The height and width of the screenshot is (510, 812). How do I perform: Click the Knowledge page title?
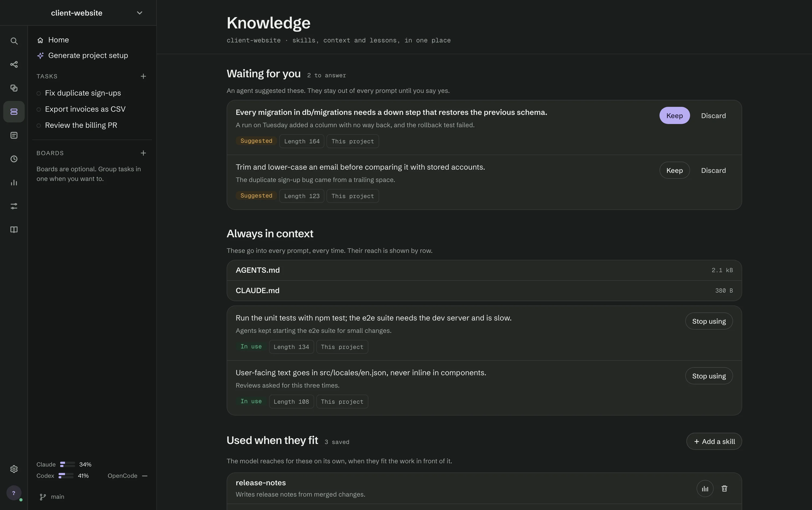pyautogui.click(x=269, y=23)
